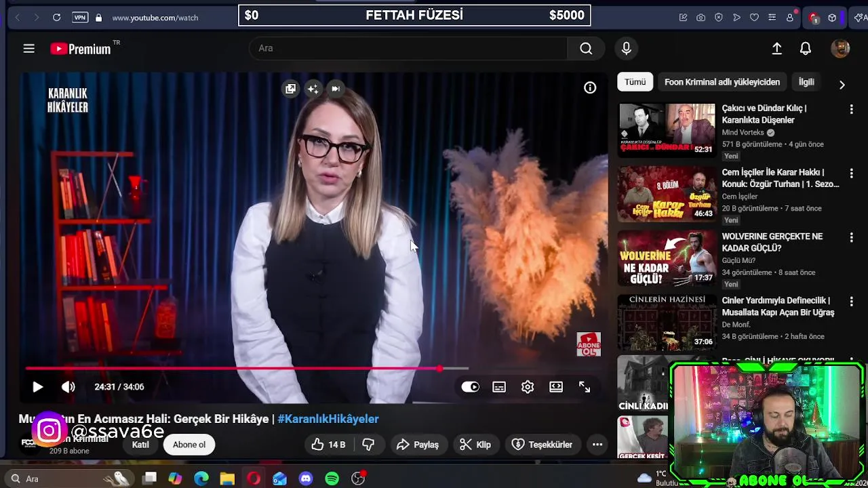Screen dimensions: 868x488
Task: Open Wolverine Ne Kadar Güçlü thumbnail
Action: pyautogui.click(x=667, y=258)
